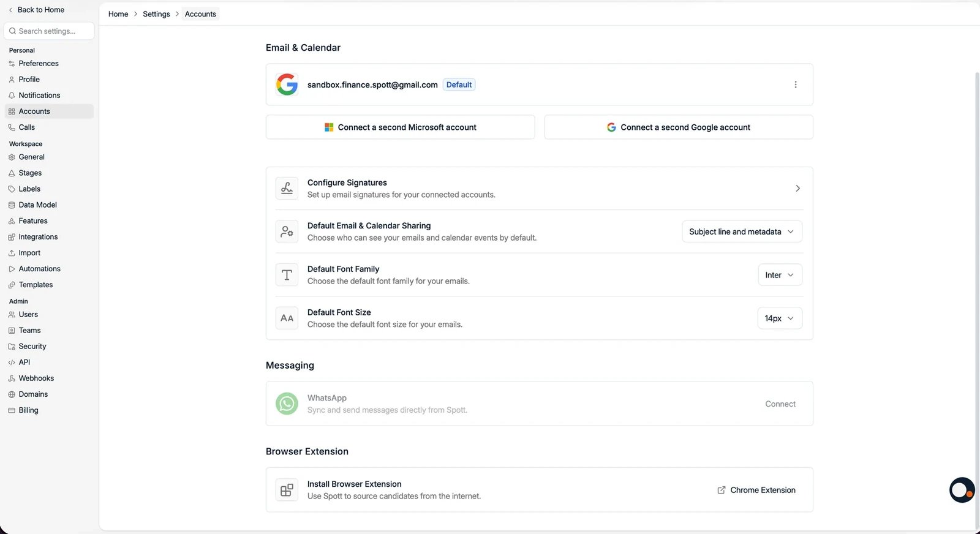Viewport: 980px width, 534px height.
Task: Click the Default Font Size AA icon
Action: (287, 318)
